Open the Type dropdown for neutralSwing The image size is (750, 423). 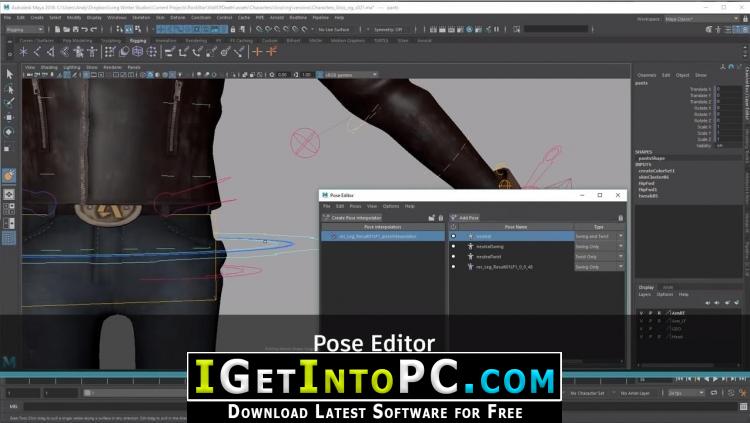coord(599,246)
